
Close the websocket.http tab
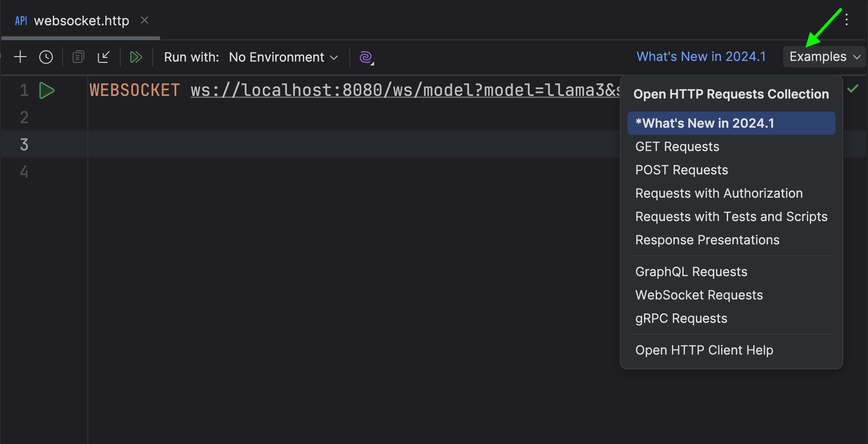coord(145,20)
